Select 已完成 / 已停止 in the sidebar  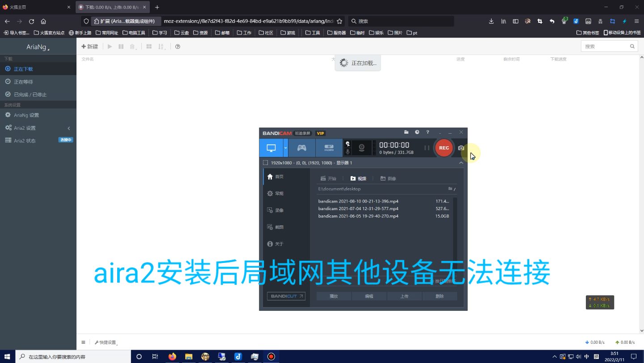tap(38, 94)
